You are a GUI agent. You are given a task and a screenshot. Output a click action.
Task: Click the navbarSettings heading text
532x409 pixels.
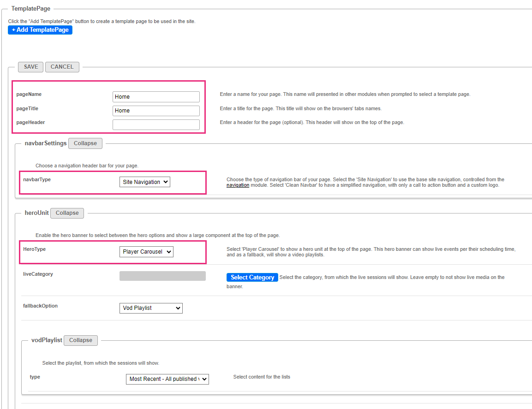click(x=46, y=143)
